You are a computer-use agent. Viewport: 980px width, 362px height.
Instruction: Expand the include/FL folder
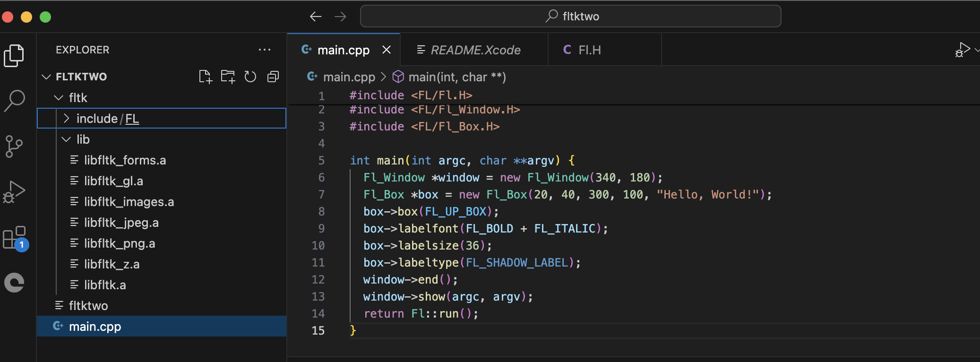tap(67, 119)
